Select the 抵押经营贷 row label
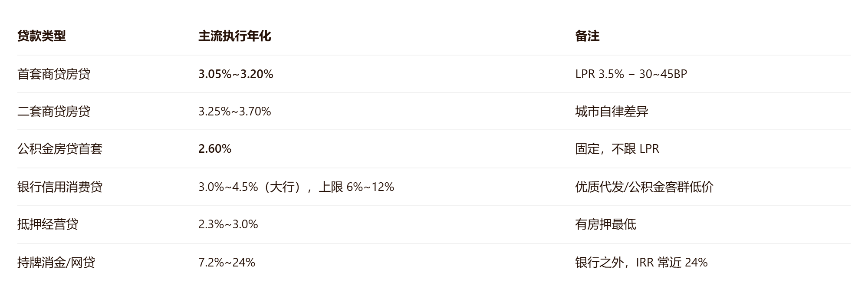868x296 pixels. point(48,224)
